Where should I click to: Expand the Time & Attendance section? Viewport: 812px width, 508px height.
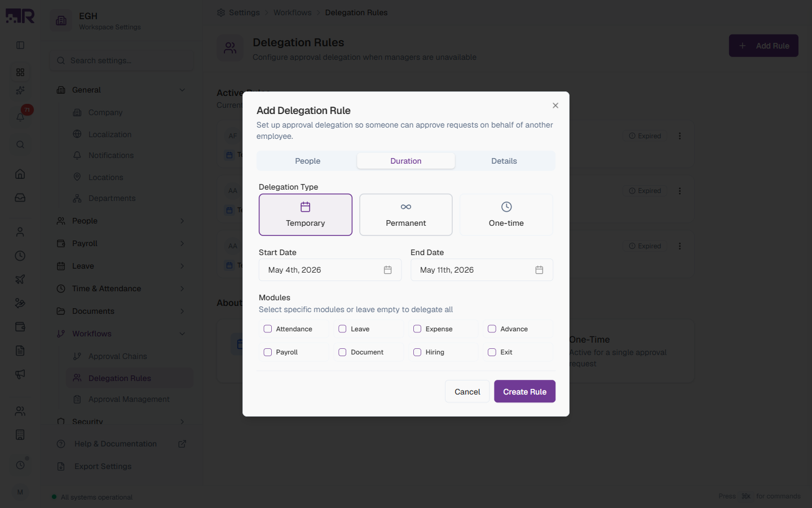[122, 288]
